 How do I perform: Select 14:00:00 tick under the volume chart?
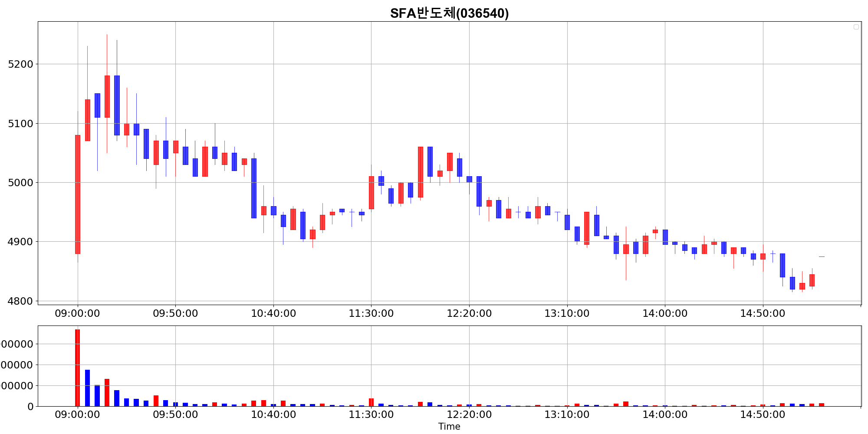point(665,414)
